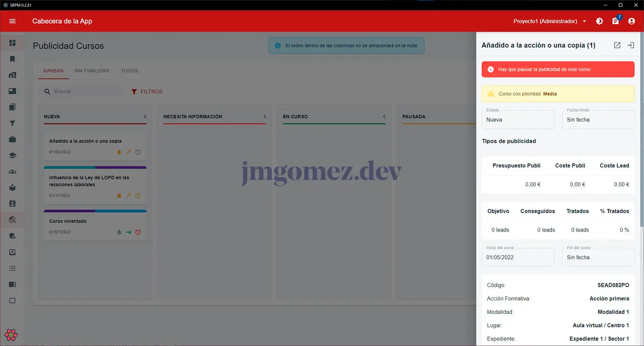Switch to the SIN FINALIZAR tab
Screen dimensions: 644x346
pyautogui.click(x=91, y=71)
